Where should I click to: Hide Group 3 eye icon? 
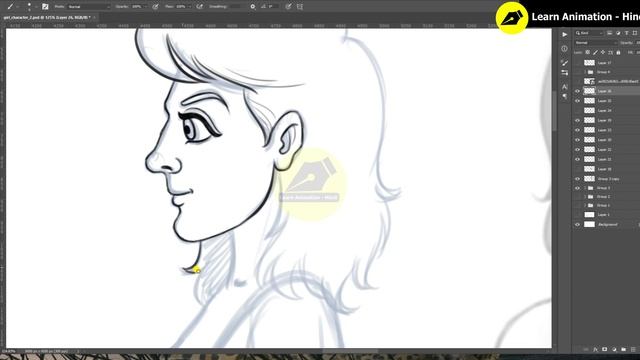pyautogui.click(x=578, y=188)
